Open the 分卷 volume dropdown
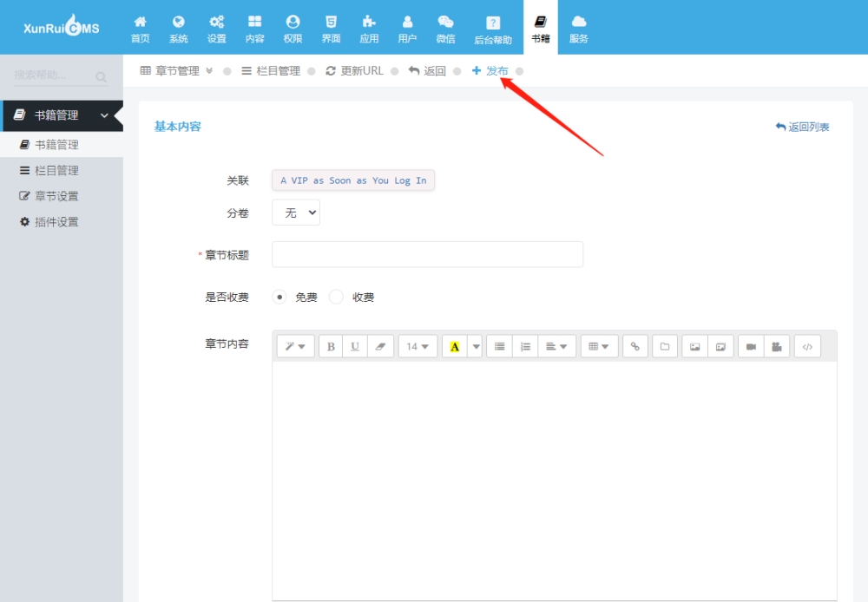Image resolution: width=868 pixels, height=602 pixels. (x=296, y=213)
